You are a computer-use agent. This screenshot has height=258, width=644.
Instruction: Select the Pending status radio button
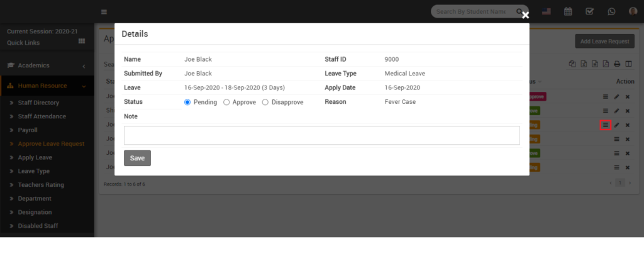(187, 103)
